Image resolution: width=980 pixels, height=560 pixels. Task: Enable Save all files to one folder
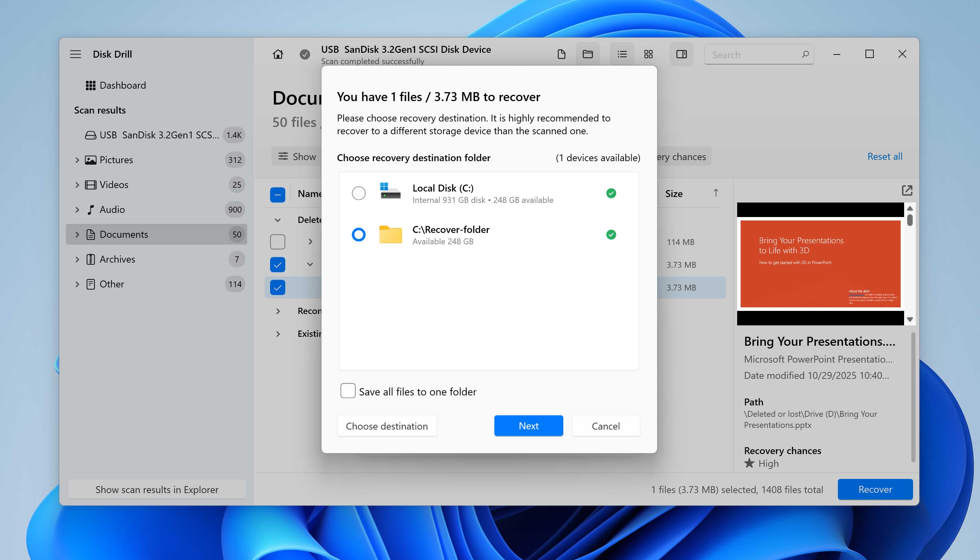(x=348, y=391)
